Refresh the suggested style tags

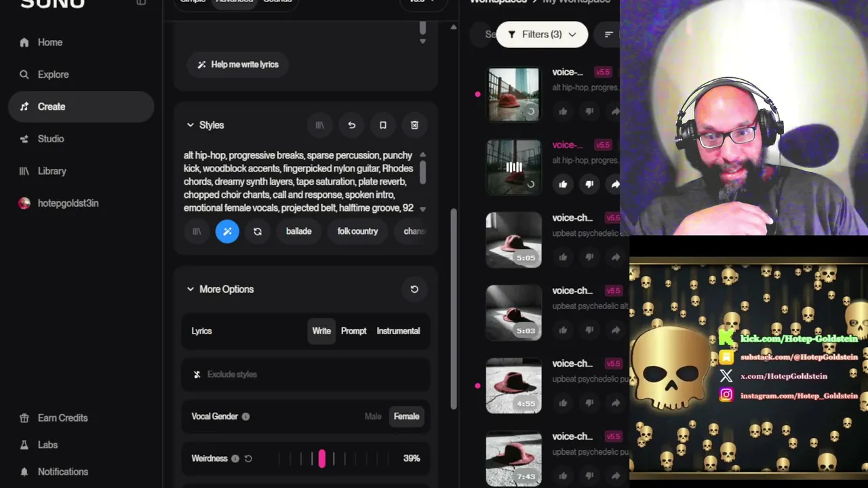[x=258, y=231]
